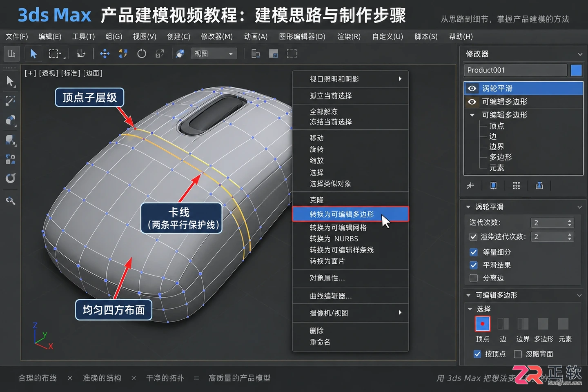The height and width of the screenshot is (392, 588).
Task: Click the [边面] viewport shading label
Action: (93, 73)
